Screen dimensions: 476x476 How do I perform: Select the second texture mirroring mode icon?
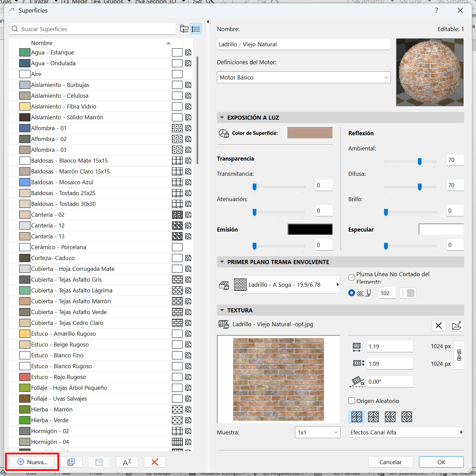pyautogui.click(x=373, y=417)
